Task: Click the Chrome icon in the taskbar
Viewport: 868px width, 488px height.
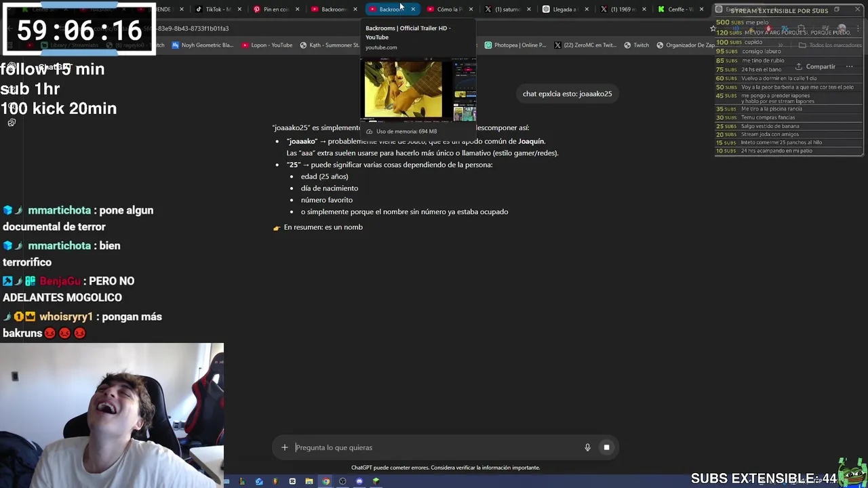Action: [326, 481]
